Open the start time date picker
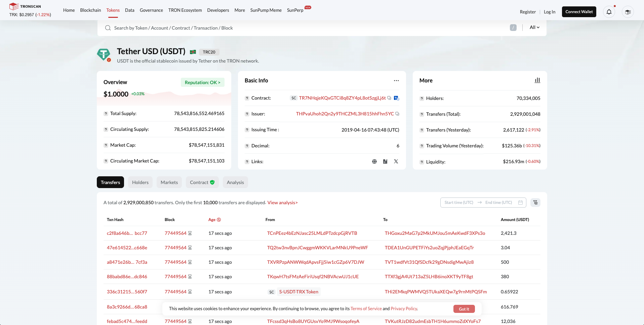This screenshot has width=644, height=325. [459, 203]
